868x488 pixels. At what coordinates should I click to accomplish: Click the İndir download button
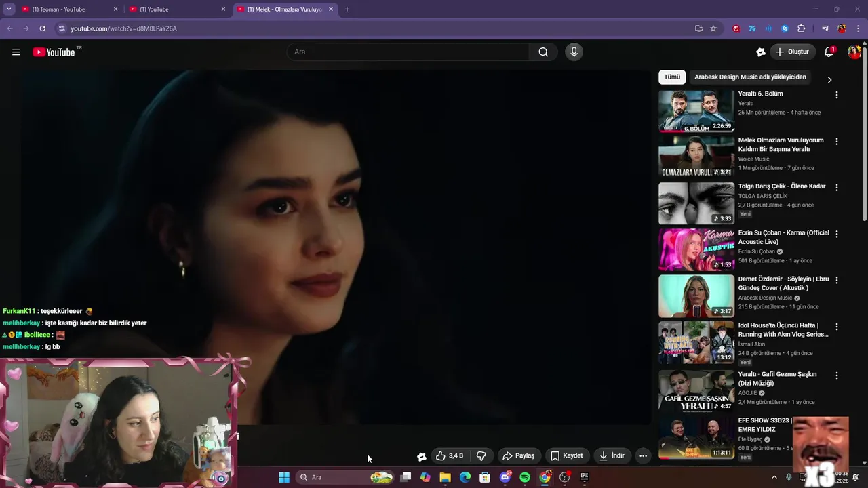[x=612, y=455]
